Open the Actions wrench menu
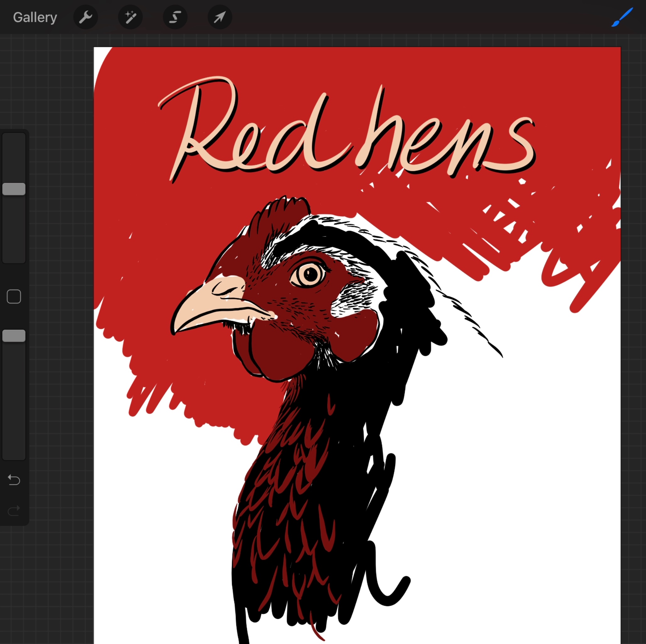This screenshot has width=646, height=644. [x=86, y=17]
